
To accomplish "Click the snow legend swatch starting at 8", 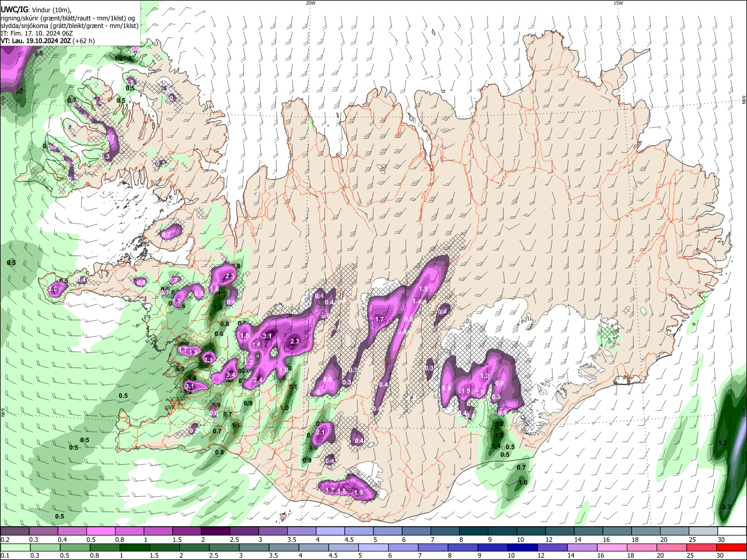I will click(x=474, y=531).
